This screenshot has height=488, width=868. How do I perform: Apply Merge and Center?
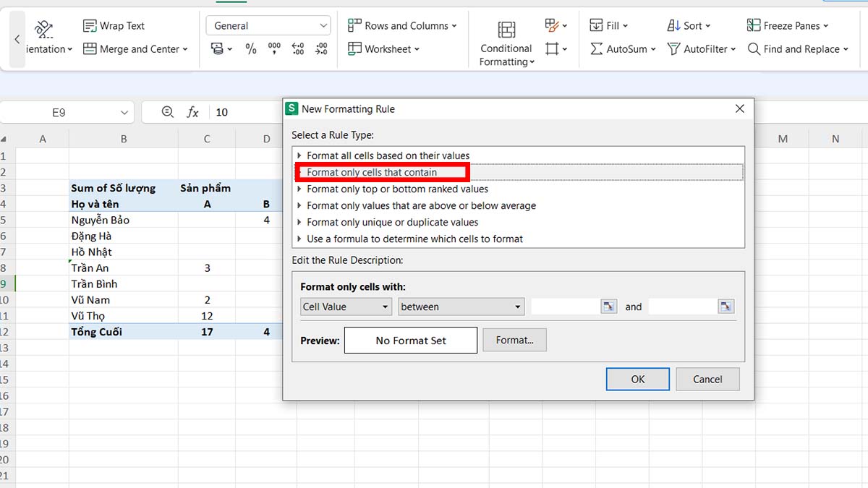pyautogui.click(x=135, y=49)
